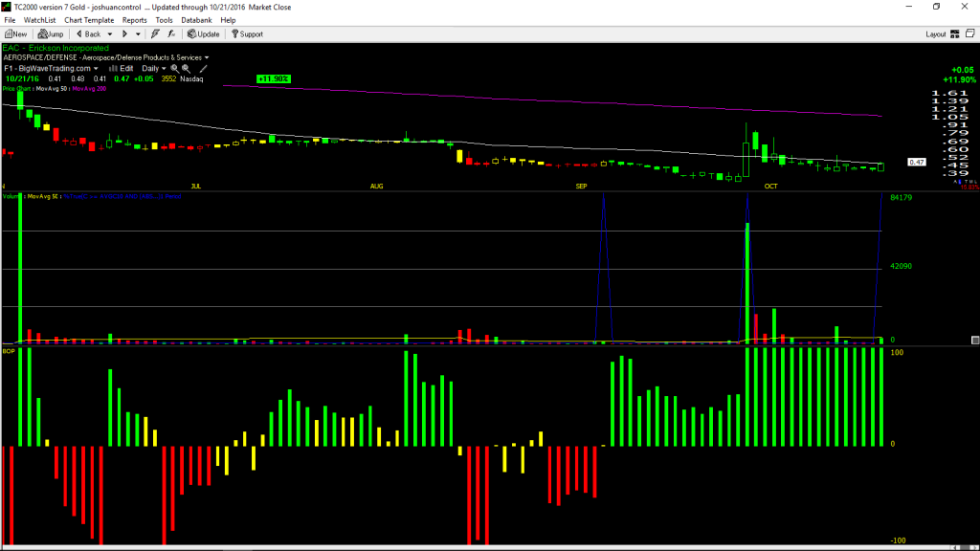Go forward with the right arrow
980x551 pixels.
tap(124, 34)
